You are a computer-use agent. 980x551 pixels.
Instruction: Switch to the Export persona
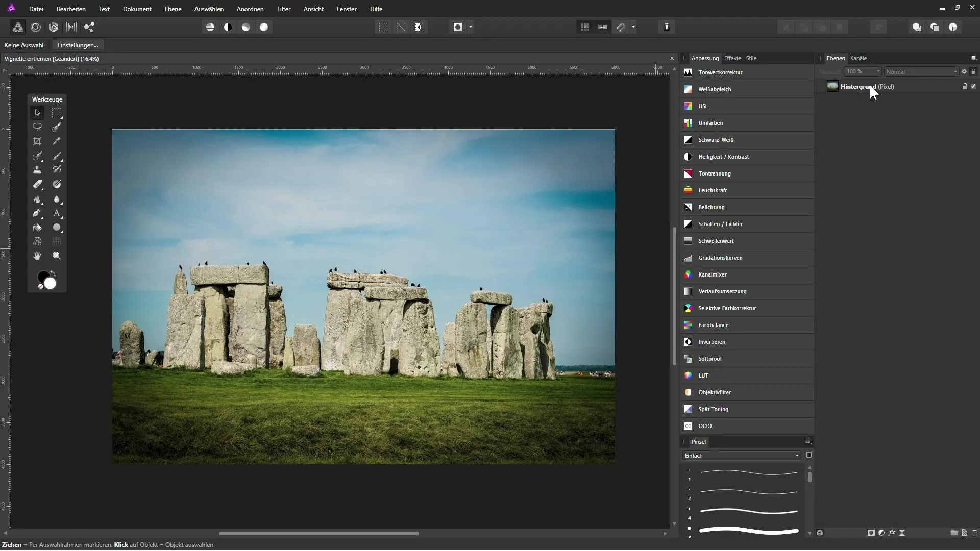click(x=89, y=27)
